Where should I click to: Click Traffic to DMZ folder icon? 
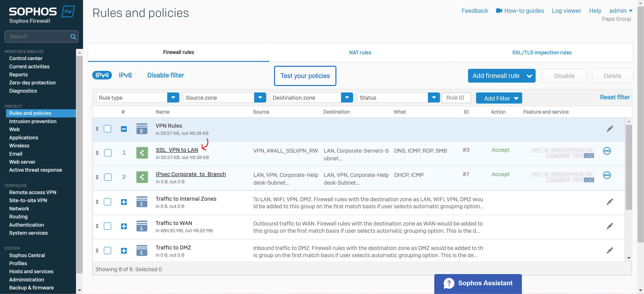[x=142, y=250]
